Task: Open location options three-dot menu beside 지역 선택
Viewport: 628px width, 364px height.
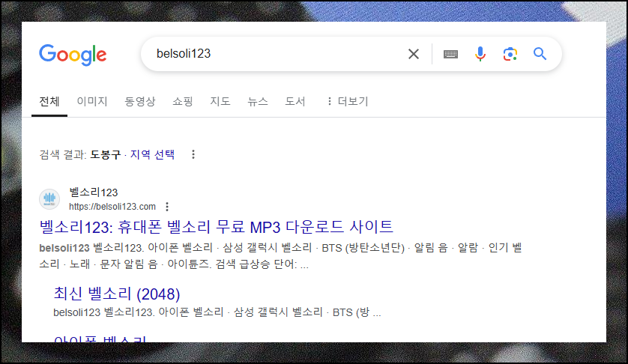Action: 193,154
